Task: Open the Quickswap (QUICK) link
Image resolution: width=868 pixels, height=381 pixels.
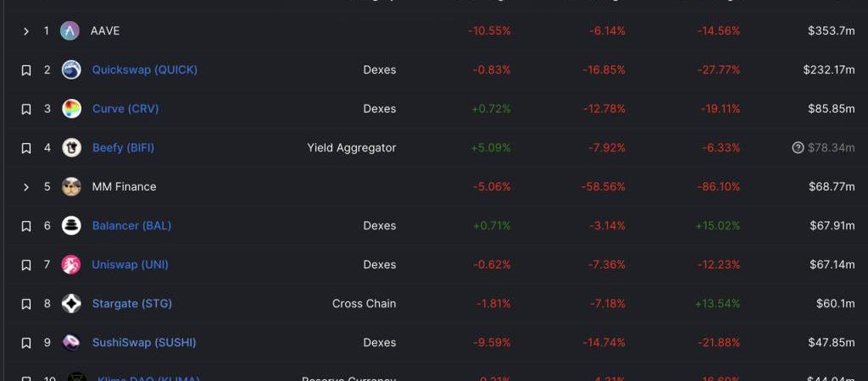Action: tap(144, 70)
